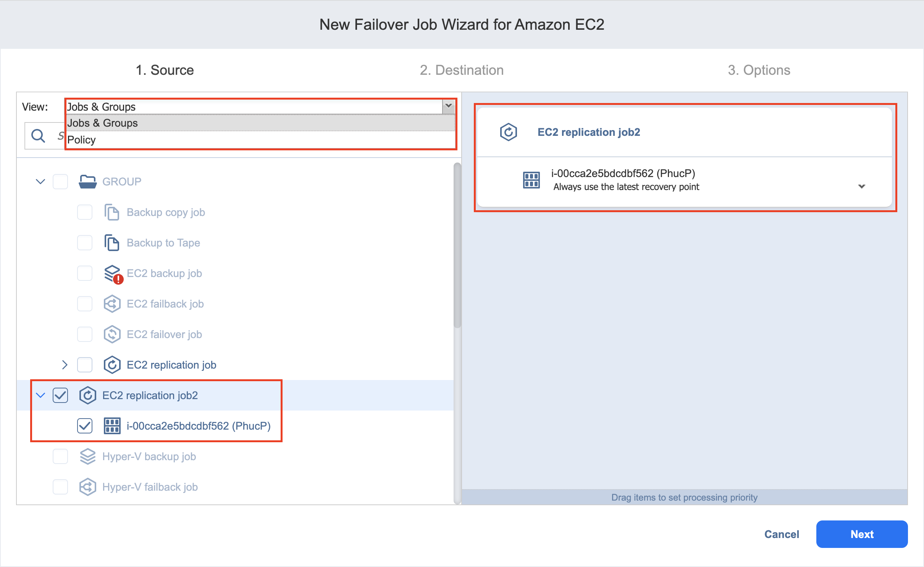This screenshot has width=924, height=567.
Task: Click the EC2 replication job2 icon in right pane
Action: [509, 132]
